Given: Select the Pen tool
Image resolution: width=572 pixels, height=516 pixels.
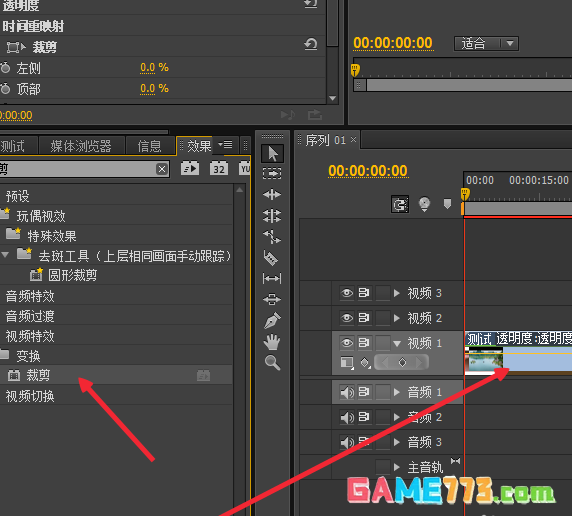Looking at the screenshot, I should coord(272,320).
